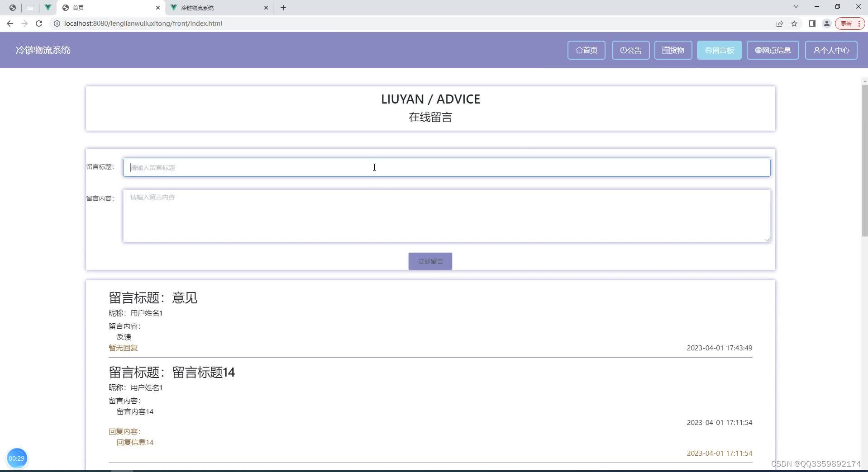The height and width of the screenshot is (472, 868).
Task: Click 昵称：用户姓名1 under the 意见 message
Action: click(x=135, y=313)
